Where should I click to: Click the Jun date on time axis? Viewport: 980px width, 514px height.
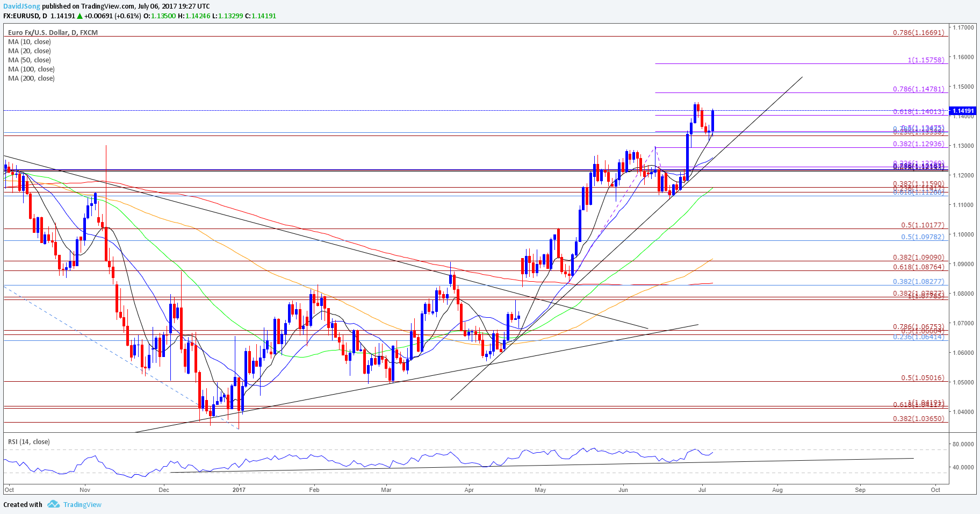click(623, 490)
